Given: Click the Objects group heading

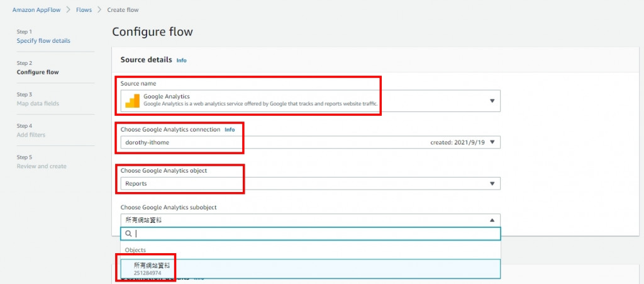Looking at the screenshot, I should tap(135, 249).
